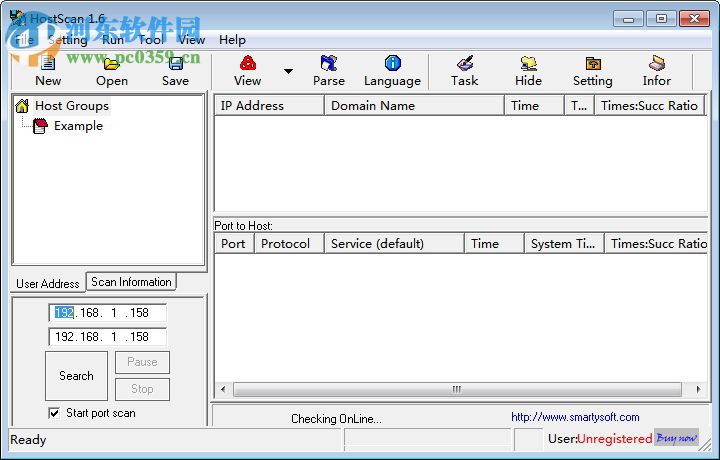Sort by Protocol column header
The image size is (720, 460).
pyautogui.click(x=289, y=244)
